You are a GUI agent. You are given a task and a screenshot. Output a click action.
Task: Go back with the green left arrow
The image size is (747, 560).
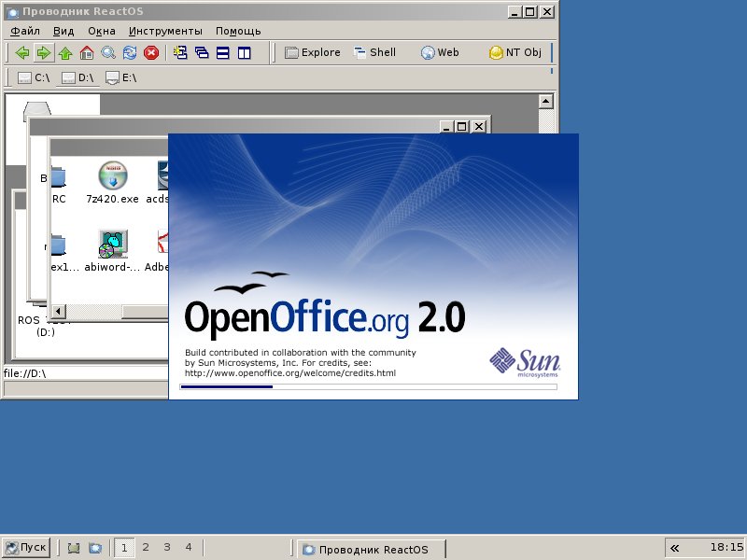pos(21,52)
